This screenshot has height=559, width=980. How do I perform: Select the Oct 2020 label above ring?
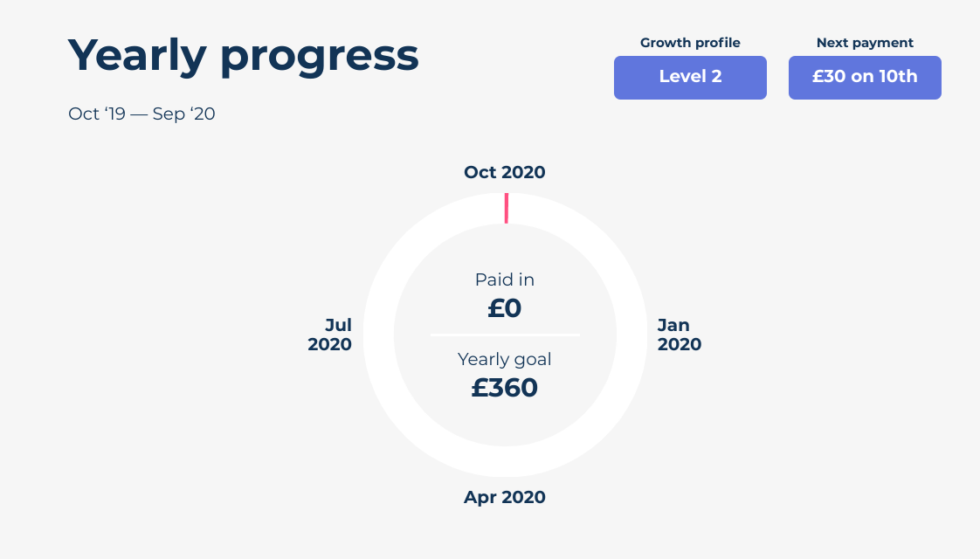504,172
